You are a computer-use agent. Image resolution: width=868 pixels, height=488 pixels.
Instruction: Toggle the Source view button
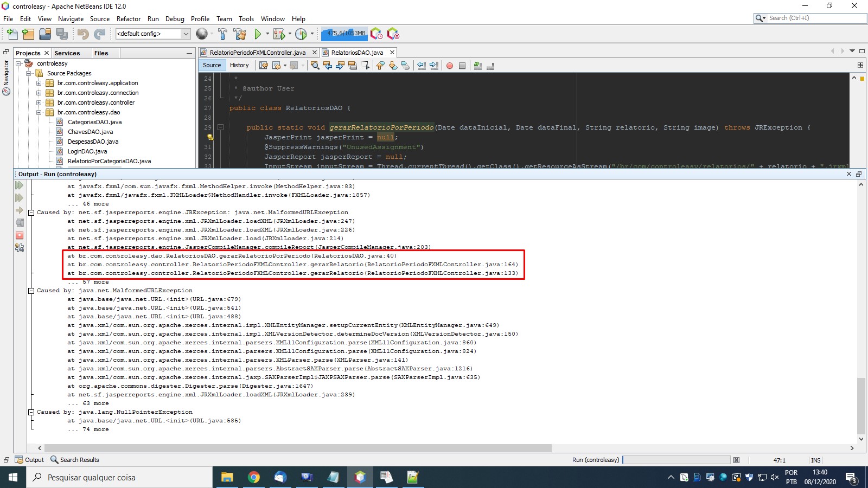coord(212,65)
